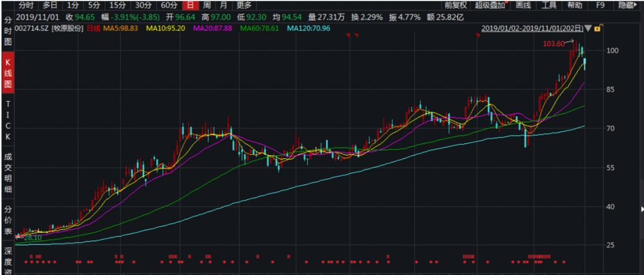Click the MA20:87.88 indicator label

pyautogui.click(x=213, y=29)
